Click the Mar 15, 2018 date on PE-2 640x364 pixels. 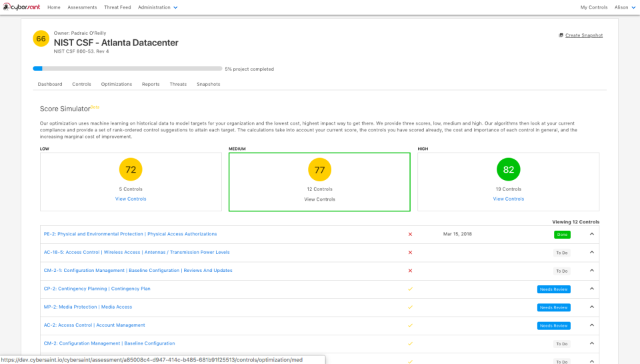457,234
